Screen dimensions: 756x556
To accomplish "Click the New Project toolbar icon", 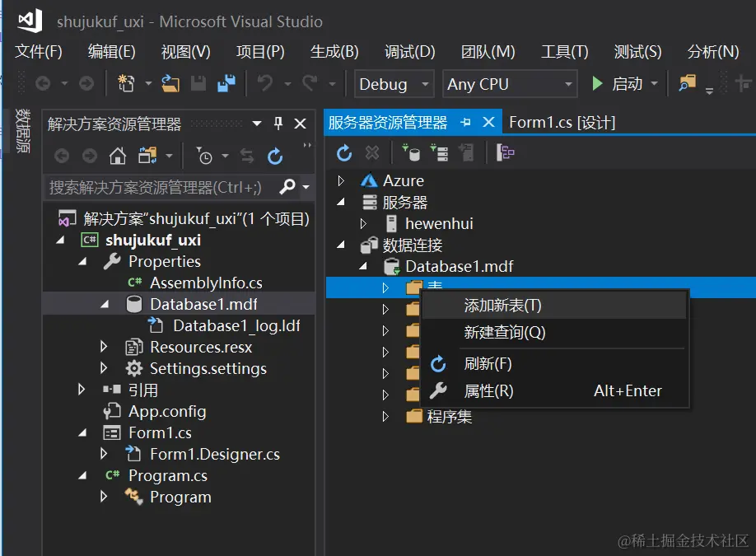I will coord(126,84).
